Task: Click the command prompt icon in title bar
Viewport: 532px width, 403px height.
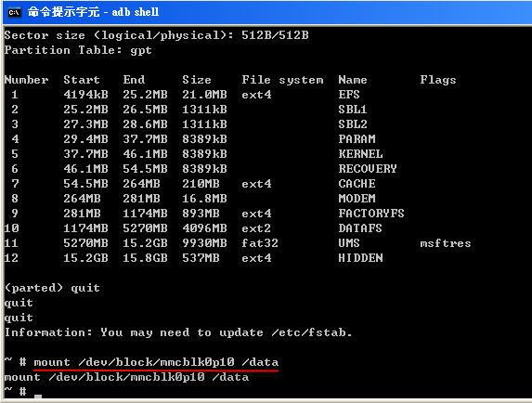Action: (14, 13)
